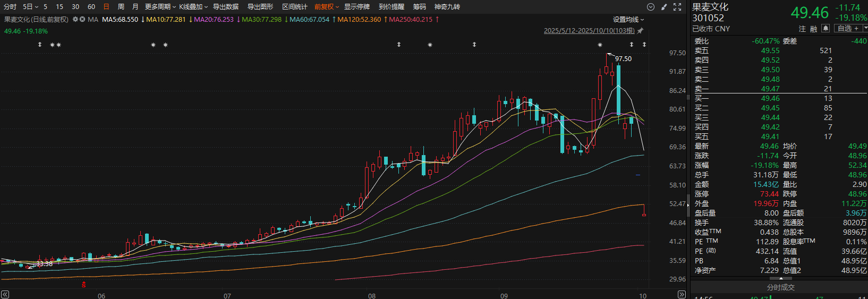Image resolution: width=868 pixels, height=299 pixels.
Task: Click the 2025/5/12-2025/10/10 date range link
Action: pyautogui.click(x=589, y=31)
